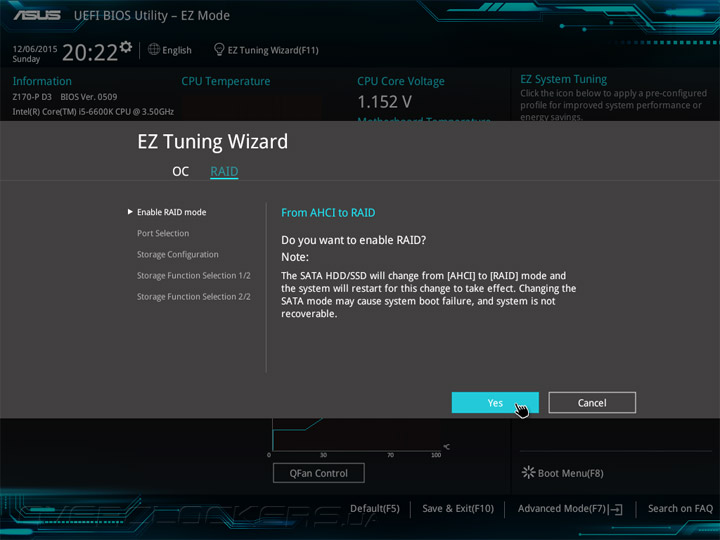Image resolution: width=720 pixels, height=540 pixels.
Task: Open Boot Menu(F8)
Action: point(570,473)
